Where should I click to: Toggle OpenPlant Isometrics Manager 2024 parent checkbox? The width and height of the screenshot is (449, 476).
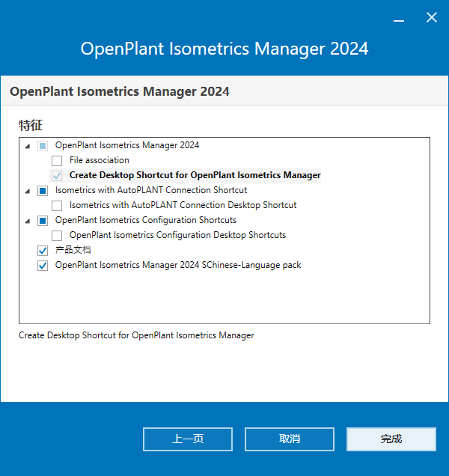43,146
